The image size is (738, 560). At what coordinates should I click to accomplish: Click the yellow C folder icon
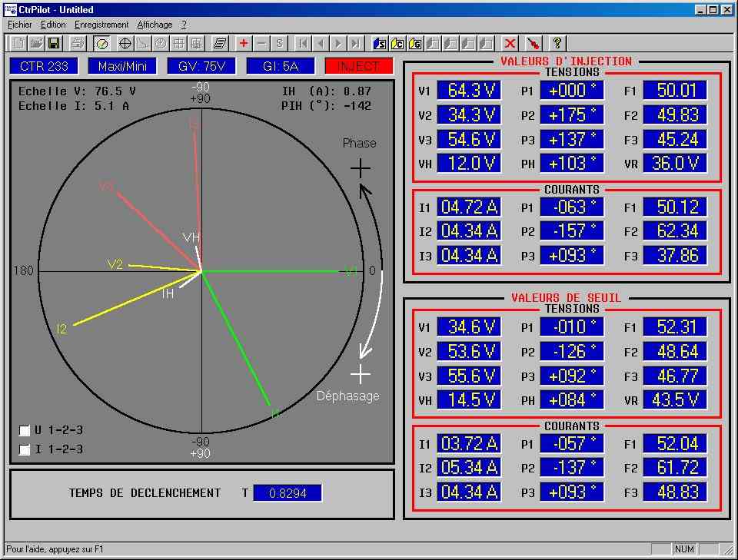point(397,44)
